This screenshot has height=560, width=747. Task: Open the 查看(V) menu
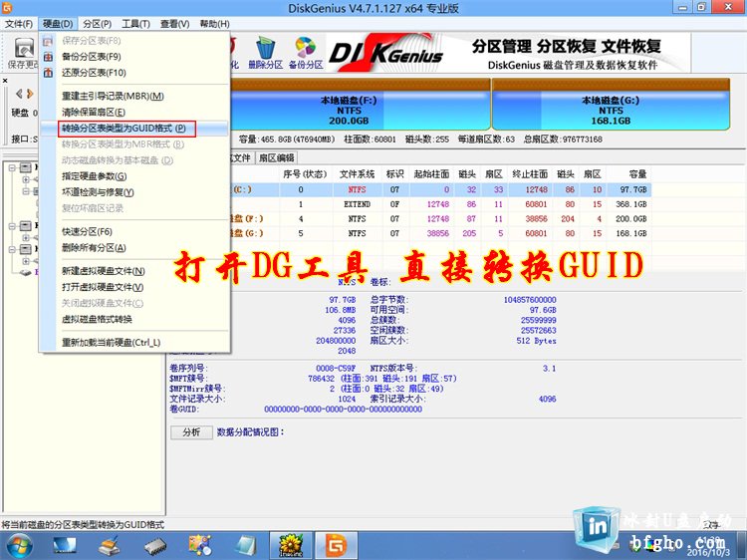pyautogui.click(x=175, y=24)
